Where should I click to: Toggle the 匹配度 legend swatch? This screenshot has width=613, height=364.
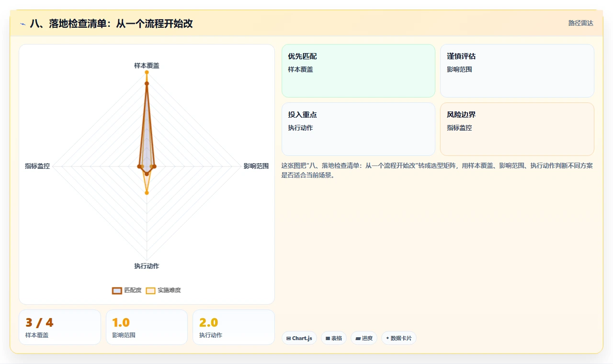pos(117,290)
